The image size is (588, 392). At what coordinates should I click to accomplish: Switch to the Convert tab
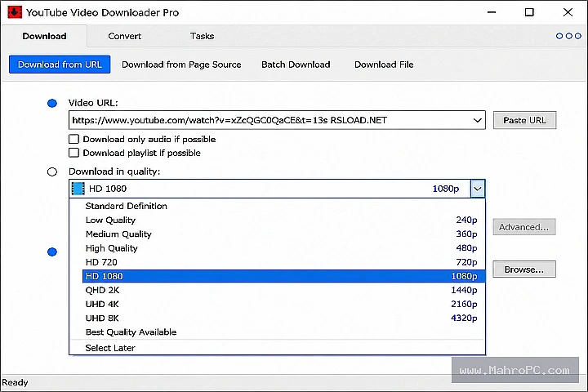pyautogui.click(x=124, y=36)
